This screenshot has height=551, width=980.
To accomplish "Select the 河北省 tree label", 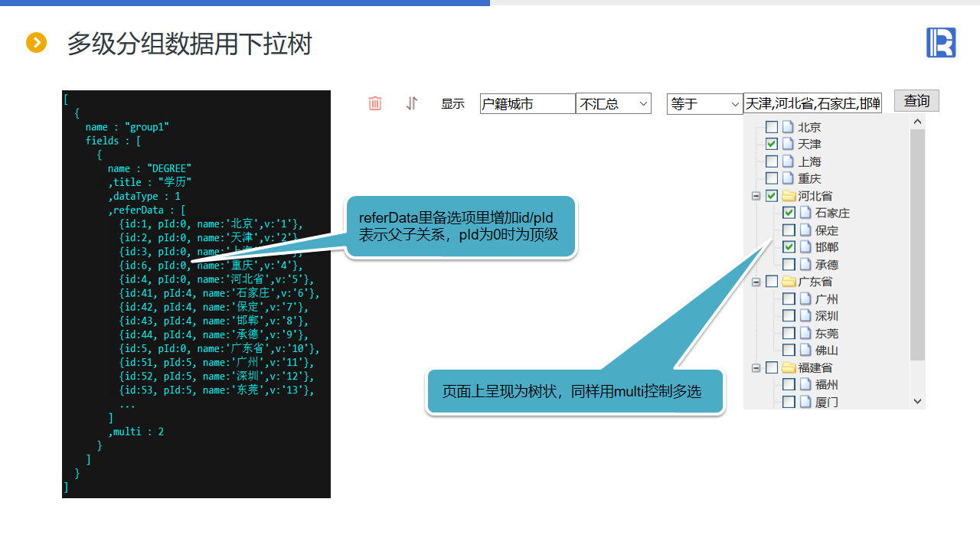I will tap(815, 196).
